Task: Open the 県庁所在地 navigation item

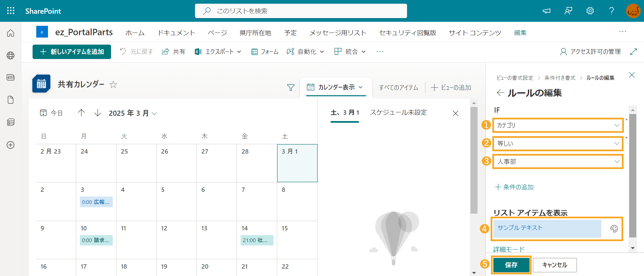Action: tap(255, 33)
